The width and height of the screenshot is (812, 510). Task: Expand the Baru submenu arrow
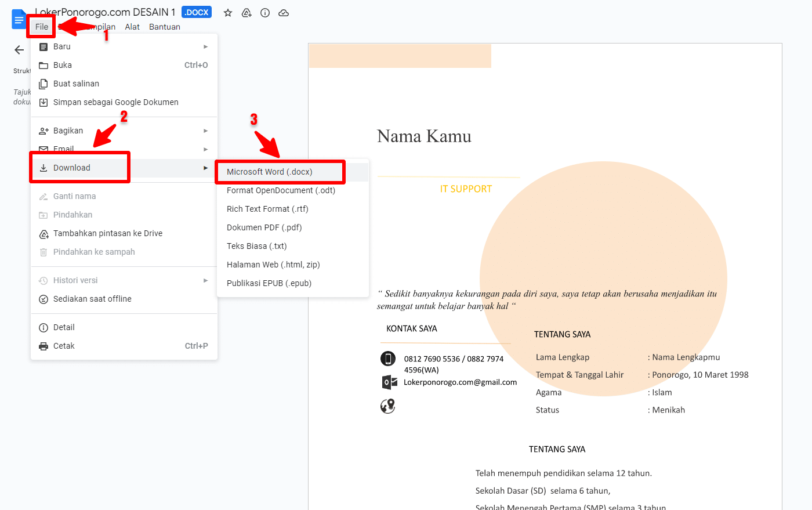[205, 46]
